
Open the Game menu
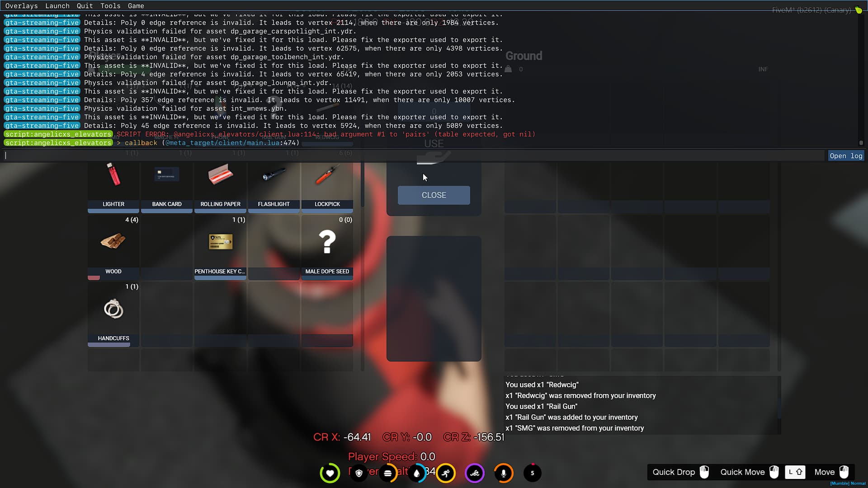click(136, 6)
